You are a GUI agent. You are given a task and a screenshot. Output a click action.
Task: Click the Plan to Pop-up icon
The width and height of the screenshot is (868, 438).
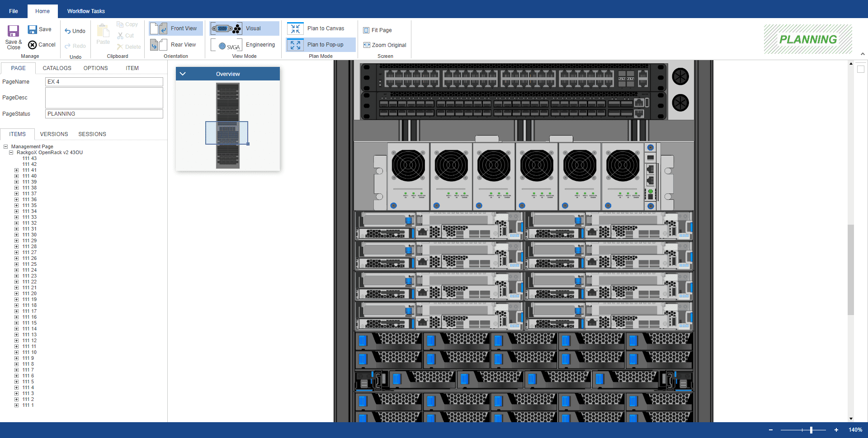[295, 45]
